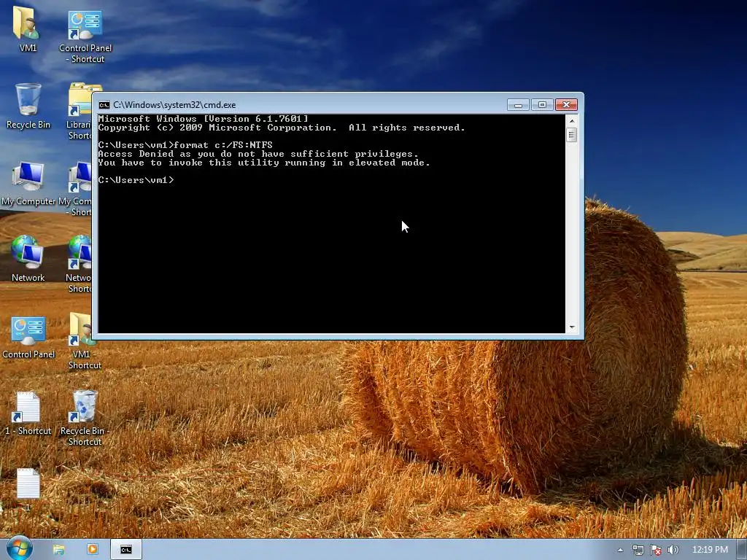Click the cmd scrollbar down arrow

(572, 327)
